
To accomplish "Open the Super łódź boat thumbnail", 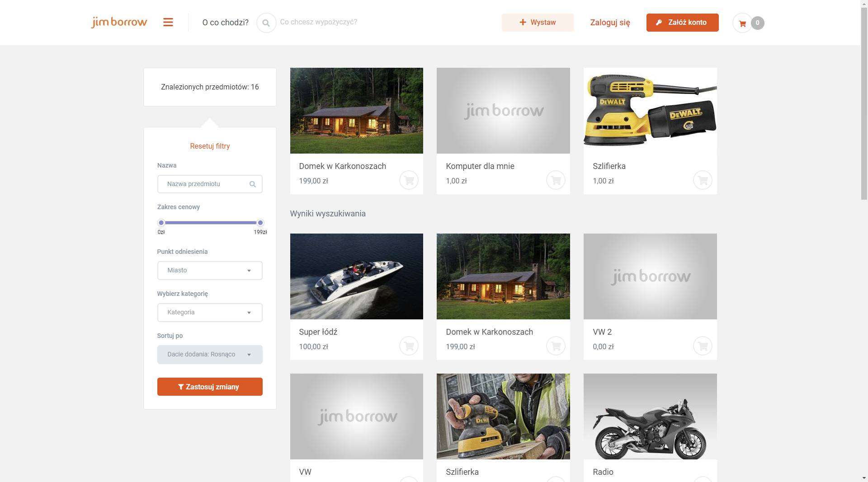I will tap(356, 276).
